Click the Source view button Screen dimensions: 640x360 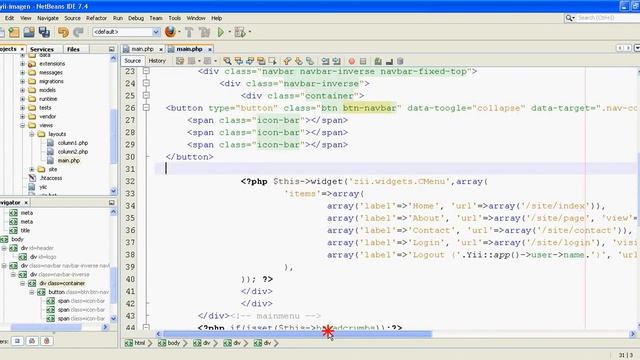133,61
